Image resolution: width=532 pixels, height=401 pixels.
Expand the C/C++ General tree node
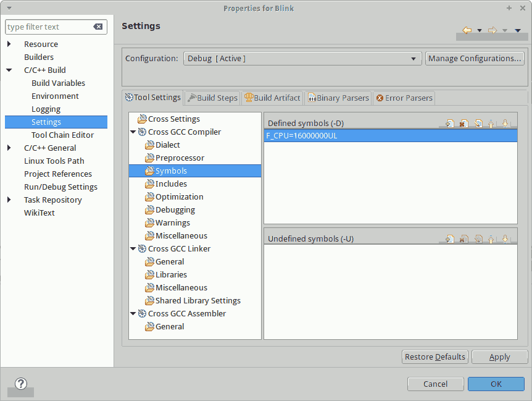coord(9,148)
